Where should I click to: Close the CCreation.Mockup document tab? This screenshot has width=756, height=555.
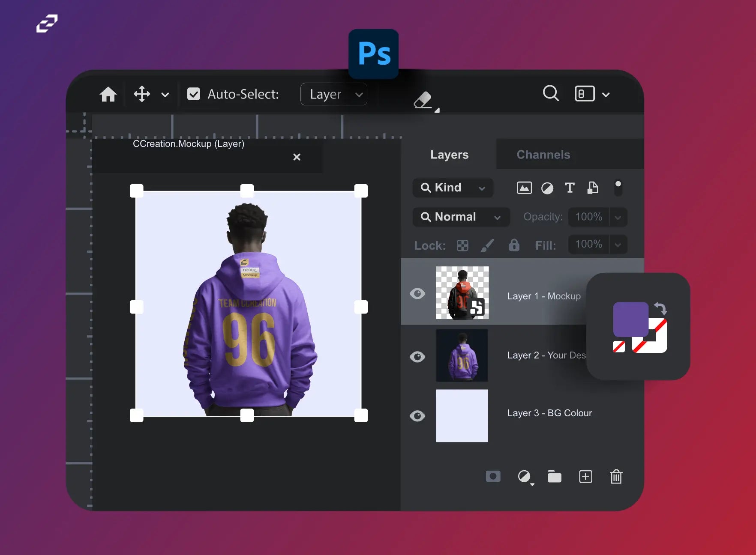coord(297,157)
